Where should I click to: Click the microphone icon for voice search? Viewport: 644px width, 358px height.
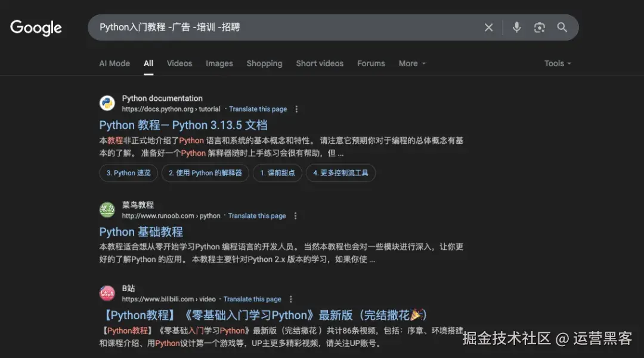coord(516,27)
